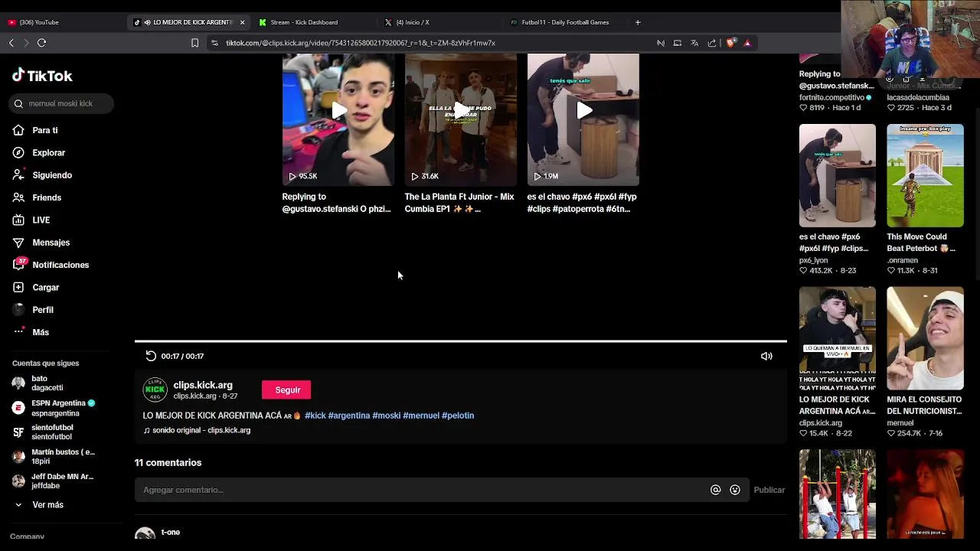Follow clips.kick.arg with Seguir button
Image resolution: width=980 pixels, height=551 pixels.
[x=287, y=390]
